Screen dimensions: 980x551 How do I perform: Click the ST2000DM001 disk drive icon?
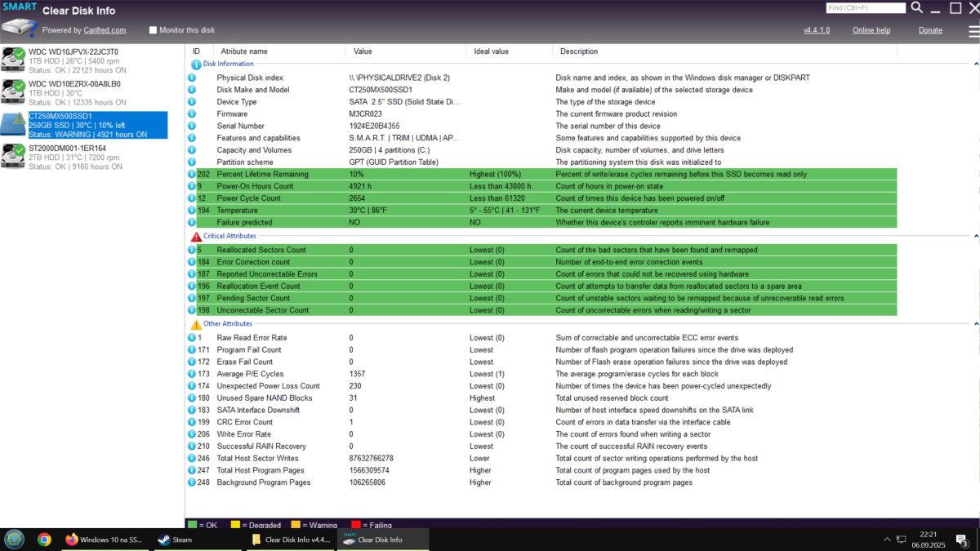[x=13, y=155]
